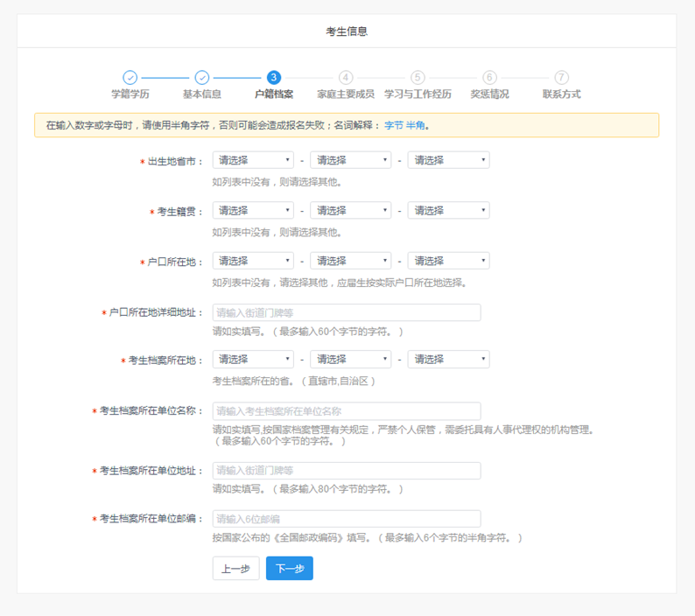This screenshot has height=616, width=695.
Task: Open the first 出生地省市 province dropdown
Action: (253, 160)
